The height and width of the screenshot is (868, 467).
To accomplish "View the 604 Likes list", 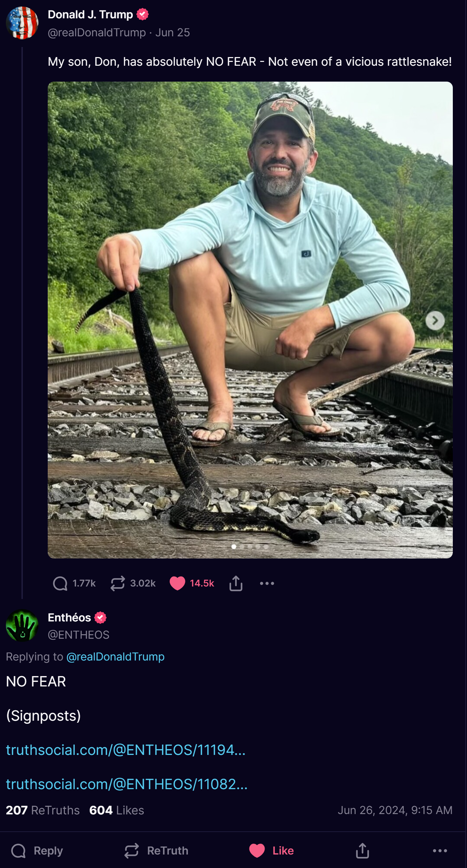I will point(117,810).
